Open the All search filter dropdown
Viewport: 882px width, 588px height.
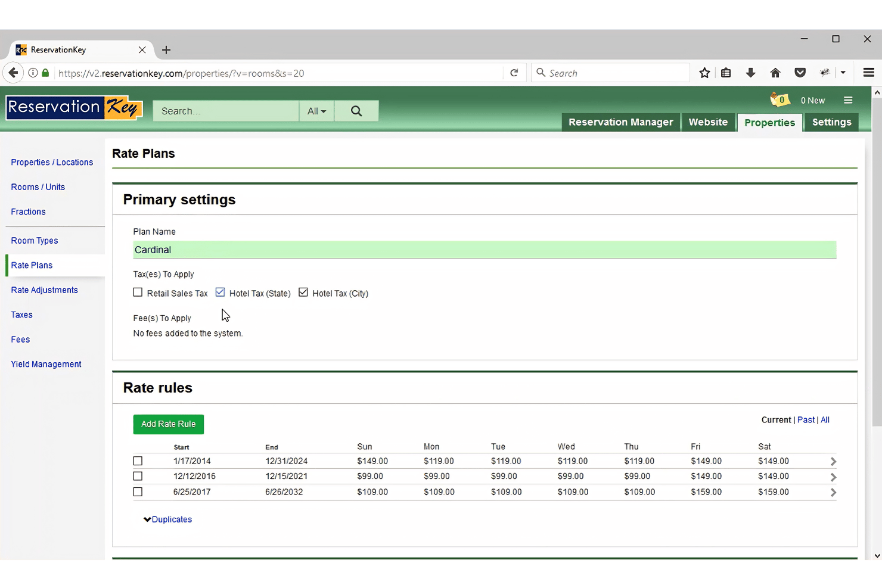pyautogui.click(x=316, y=111)
